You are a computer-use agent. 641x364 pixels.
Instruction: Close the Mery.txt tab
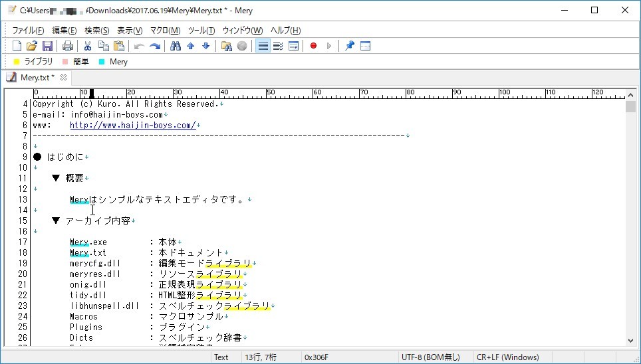63,77
